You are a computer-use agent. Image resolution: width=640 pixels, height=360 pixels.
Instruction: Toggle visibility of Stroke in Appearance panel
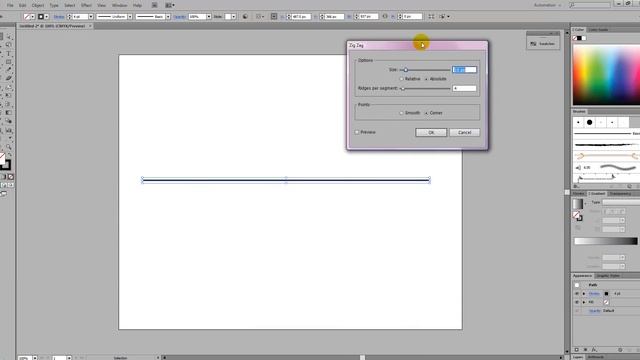[x=577, y=293]
